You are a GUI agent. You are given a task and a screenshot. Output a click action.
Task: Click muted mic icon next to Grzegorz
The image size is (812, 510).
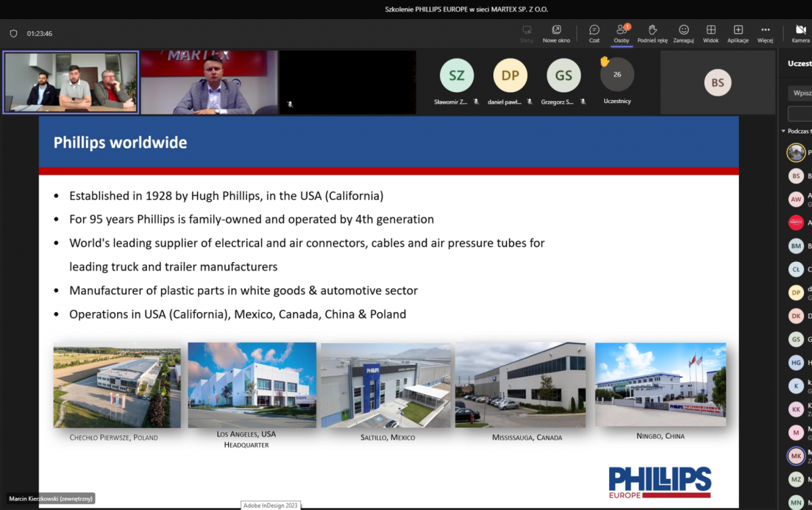pos(583,102)
